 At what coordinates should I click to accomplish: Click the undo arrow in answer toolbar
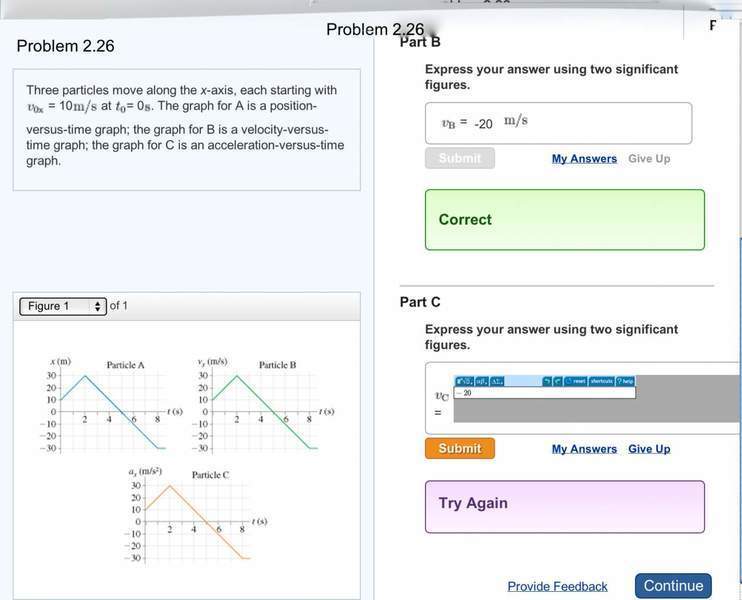pyautogui.click(x=547, y=381)
